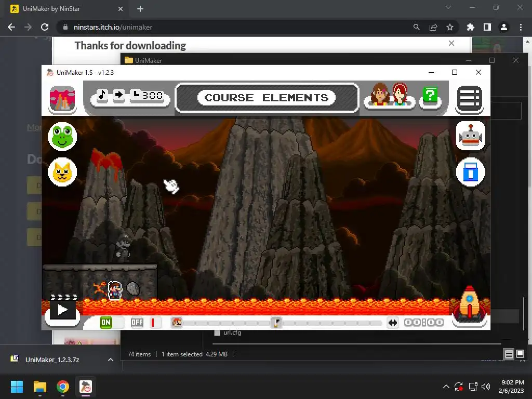This screenshot has height=399, width=532.
Task: Close the 'UniMaker by NinStar' tab
Action: click(121, 9)
